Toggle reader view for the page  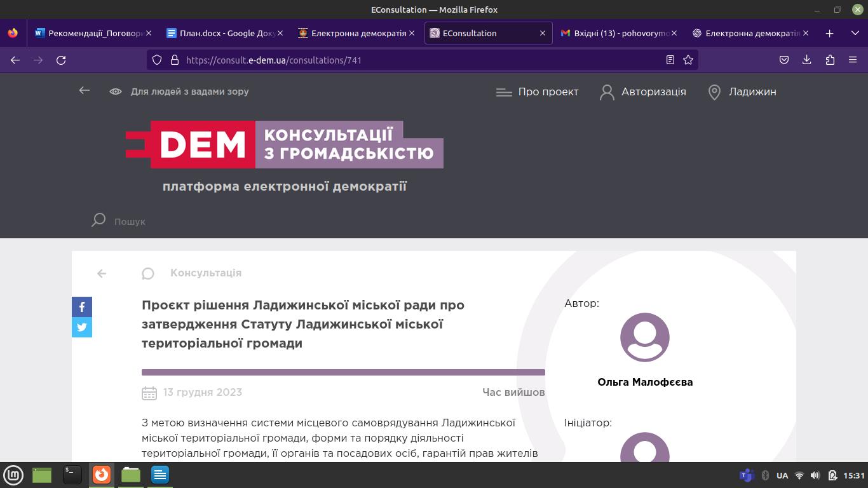point(670,60)
